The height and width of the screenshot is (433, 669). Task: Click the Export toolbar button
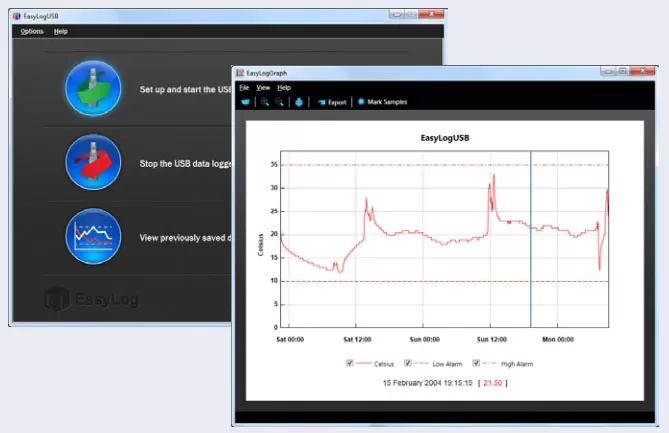coord(332,102)
